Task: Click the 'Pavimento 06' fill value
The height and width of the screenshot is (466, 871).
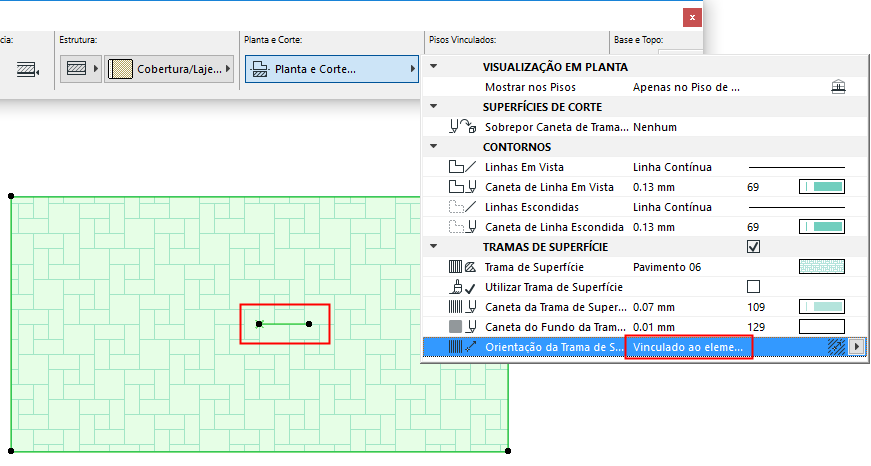Action: click(x=667, y=267)
